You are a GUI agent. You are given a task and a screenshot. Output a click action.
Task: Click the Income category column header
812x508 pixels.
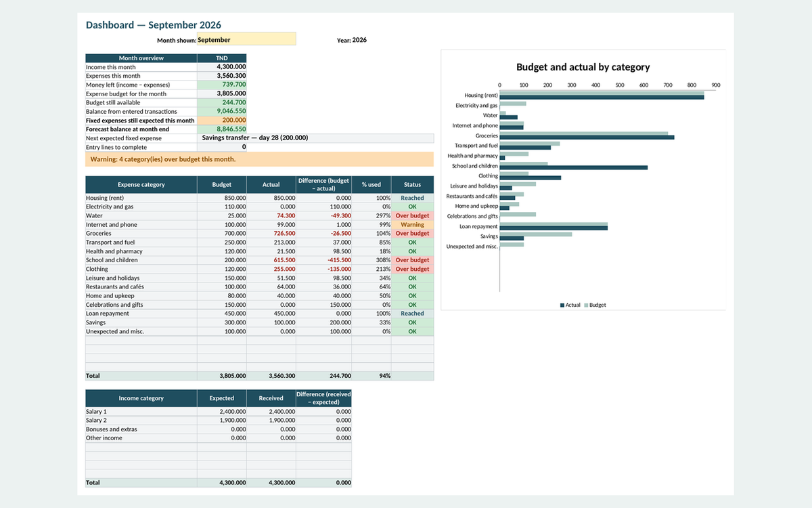(x=141, y=398)
